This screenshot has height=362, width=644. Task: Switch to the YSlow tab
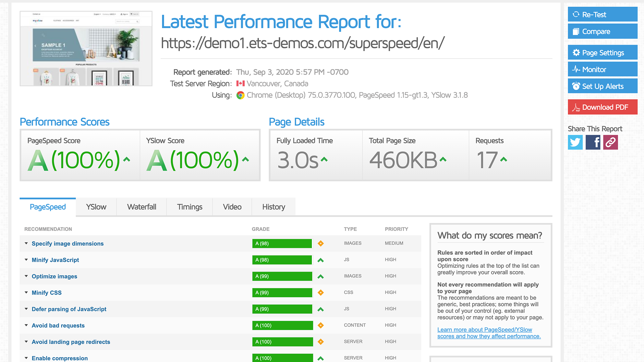pyautogui.click(x=96, y=207)
